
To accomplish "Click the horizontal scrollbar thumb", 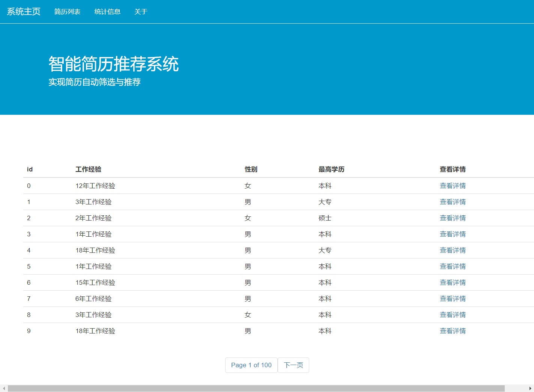I will pyautogui.click(x=256, y=388).
